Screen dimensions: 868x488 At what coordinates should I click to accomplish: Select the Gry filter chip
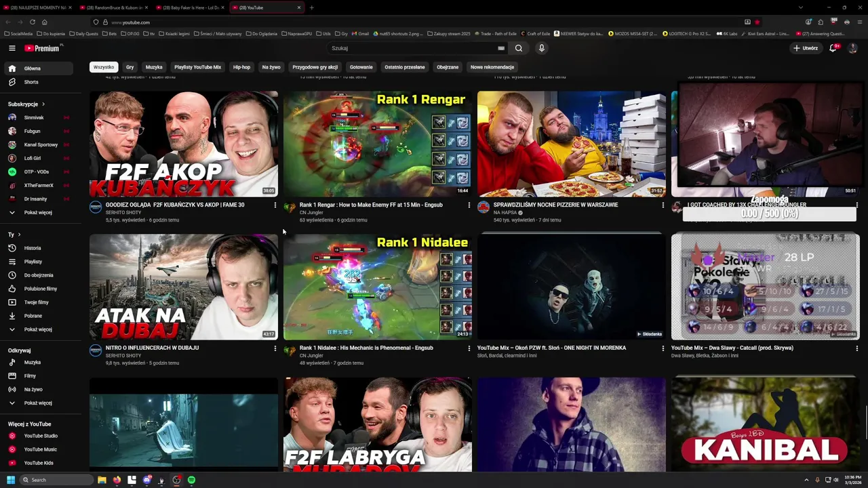(130, 67)
